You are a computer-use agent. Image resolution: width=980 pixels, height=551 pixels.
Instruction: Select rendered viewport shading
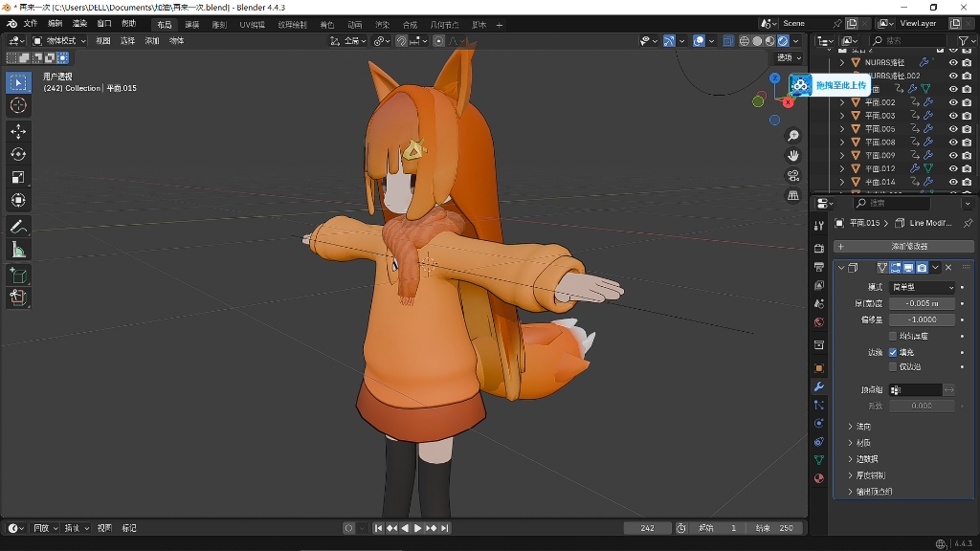(783, 41)
